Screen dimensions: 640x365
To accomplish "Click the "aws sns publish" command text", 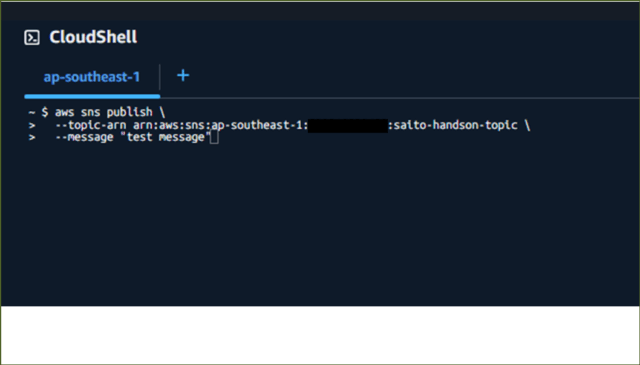I will click(x=103, y=112).
